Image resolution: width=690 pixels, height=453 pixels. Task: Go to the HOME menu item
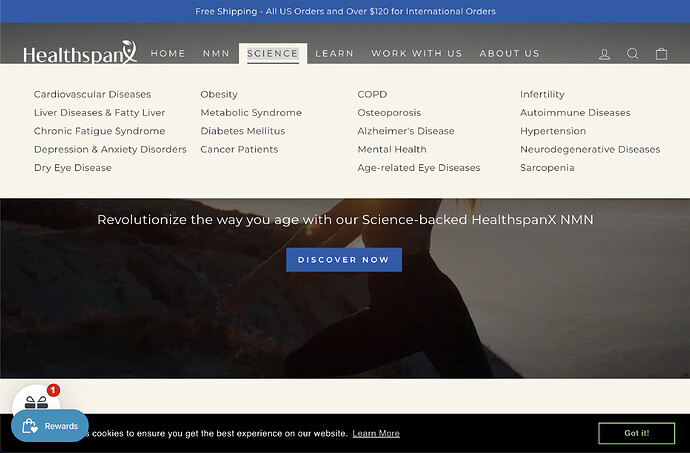click(168, 53)
